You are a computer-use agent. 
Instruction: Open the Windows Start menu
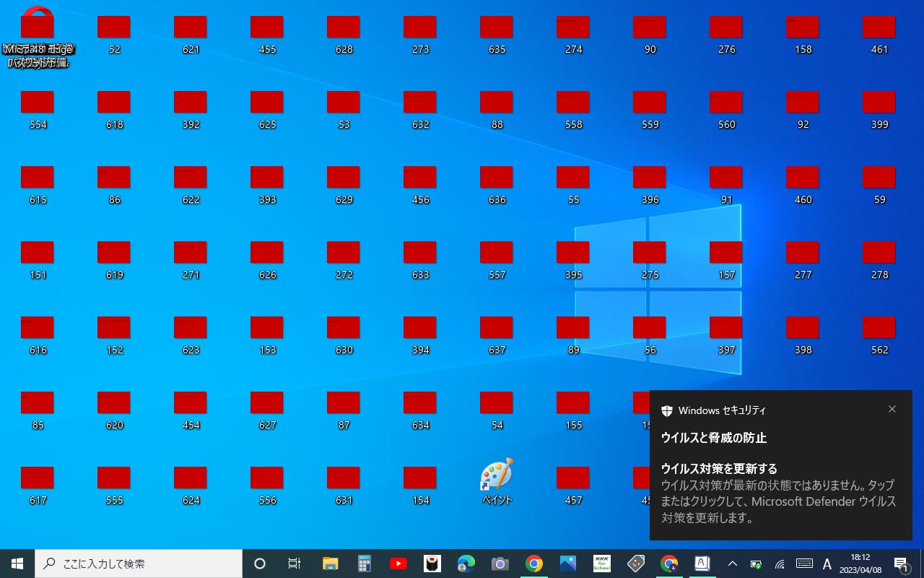(x=17, y=564)
